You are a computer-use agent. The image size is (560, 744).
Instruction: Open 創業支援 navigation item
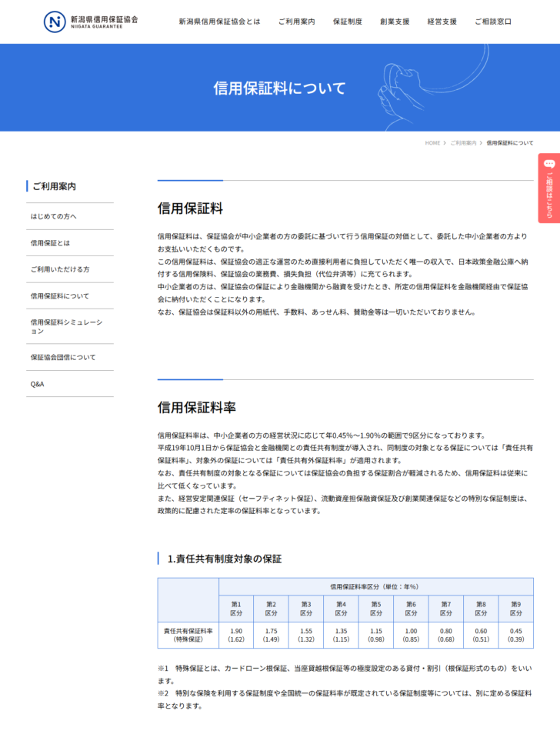(x=395, y=22)
